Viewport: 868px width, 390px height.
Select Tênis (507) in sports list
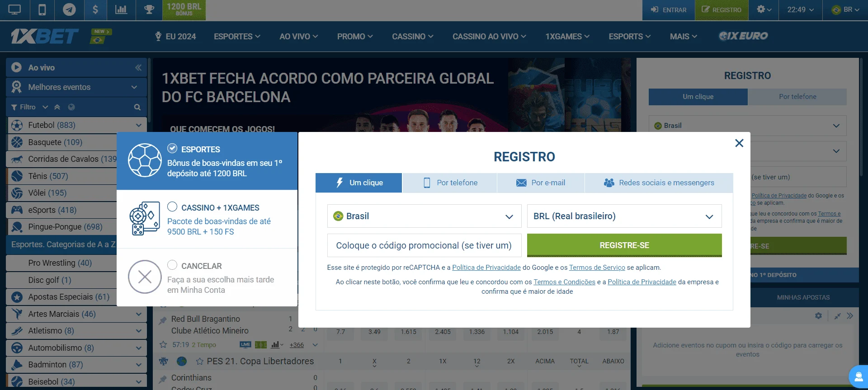click(48, 176)
